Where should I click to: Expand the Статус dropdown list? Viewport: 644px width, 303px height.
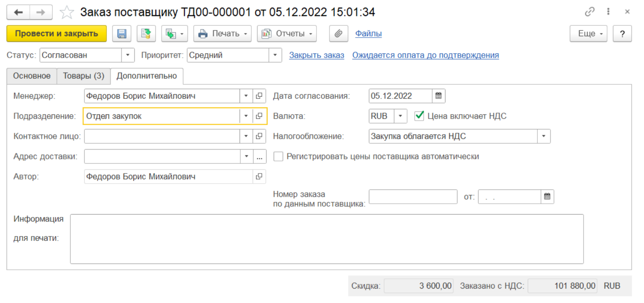128,55
